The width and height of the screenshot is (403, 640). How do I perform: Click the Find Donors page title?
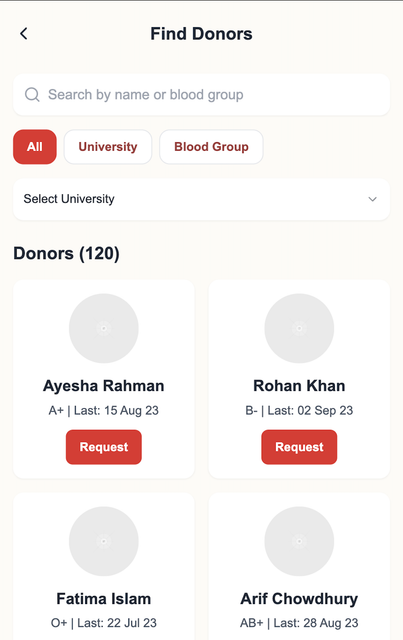201,33
